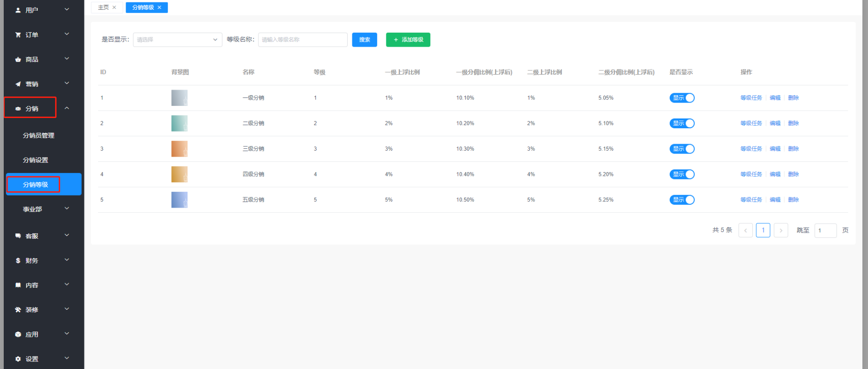Click the orange background thumbnail of 三级分销
This screenshot has width=868, height=369.
click(179, 149)
